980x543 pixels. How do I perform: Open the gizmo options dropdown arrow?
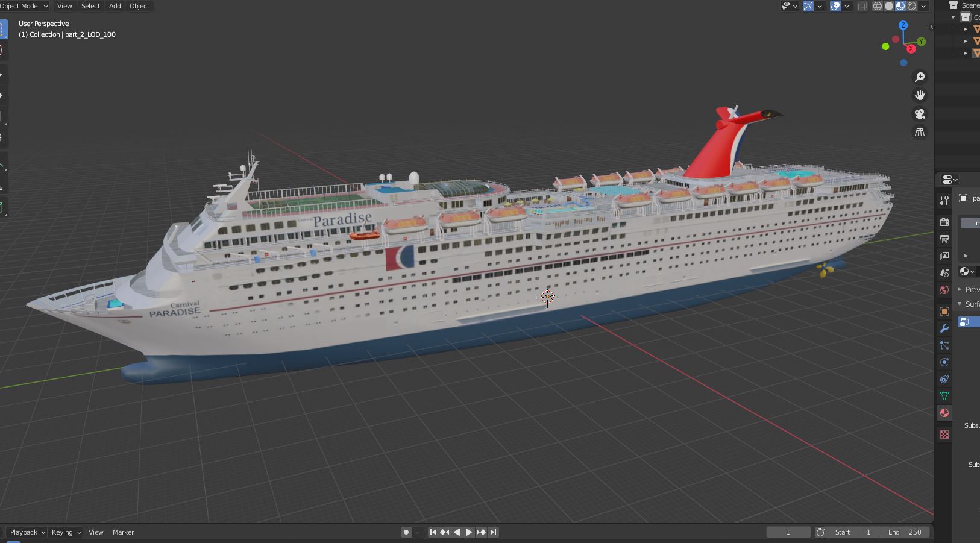(820, 6)
